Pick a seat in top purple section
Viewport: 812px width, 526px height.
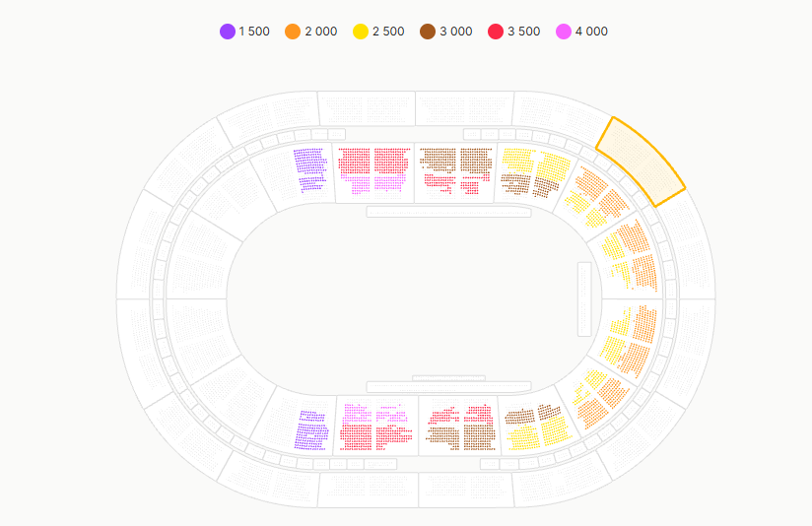point(310,169)
